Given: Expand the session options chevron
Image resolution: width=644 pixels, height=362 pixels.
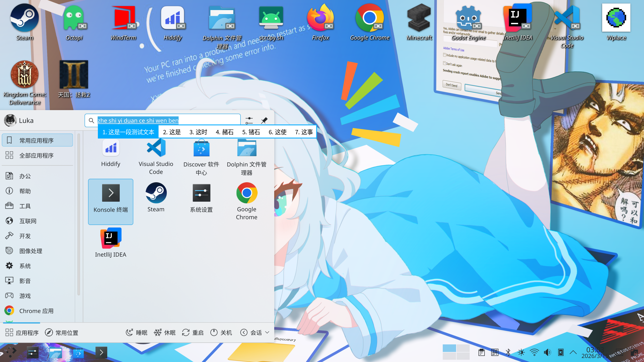Looking at the screenshot, I should (267, 332).
